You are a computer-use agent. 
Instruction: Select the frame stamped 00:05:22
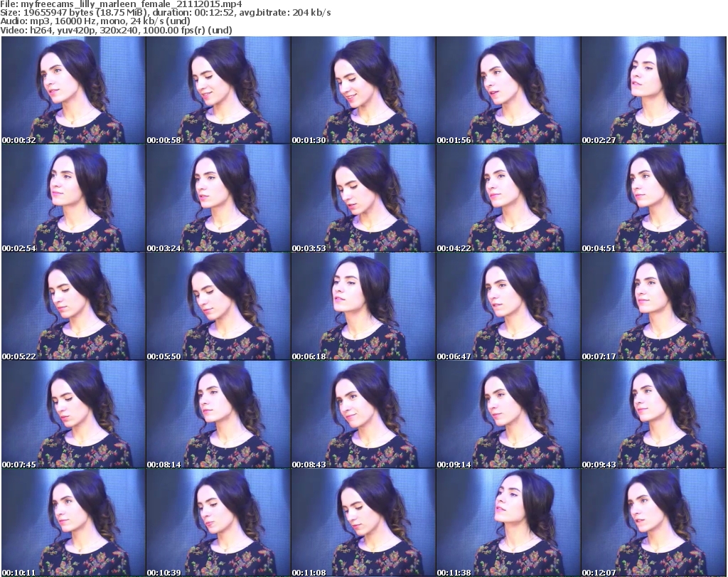73,307
